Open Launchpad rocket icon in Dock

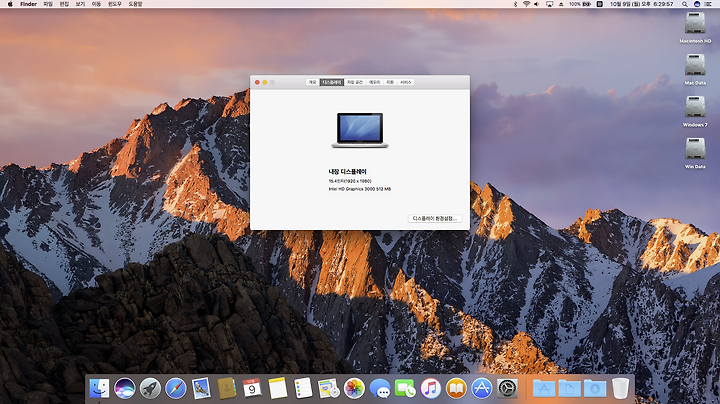(150, 388)
